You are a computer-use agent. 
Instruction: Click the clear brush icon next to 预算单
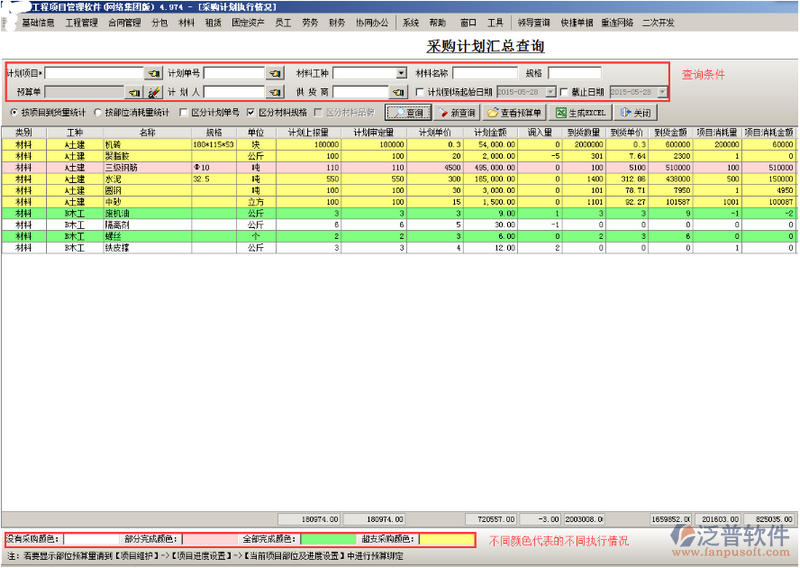(x=154, y=93)
